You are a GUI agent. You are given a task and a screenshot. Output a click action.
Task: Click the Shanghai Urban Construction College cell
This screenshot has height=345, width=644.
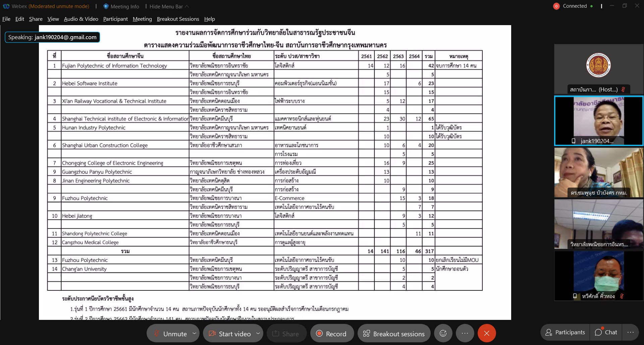pos(125,145)
